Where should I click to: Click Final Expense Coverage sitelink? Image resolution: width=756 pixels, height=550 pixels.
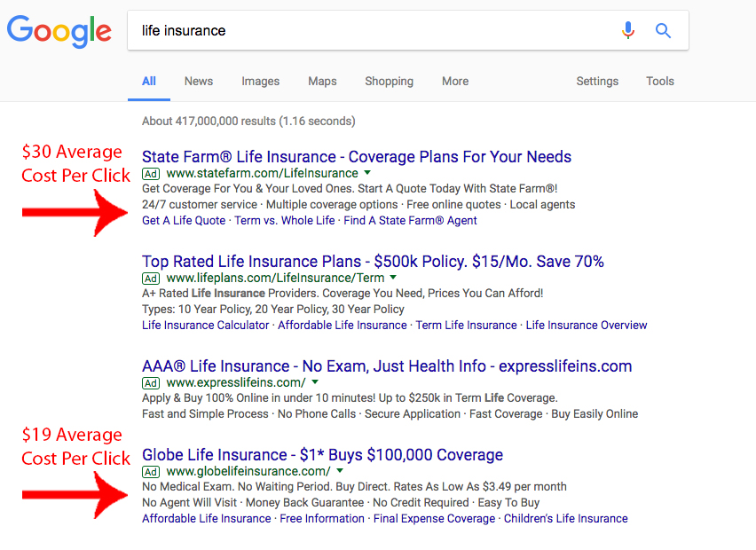435,518
